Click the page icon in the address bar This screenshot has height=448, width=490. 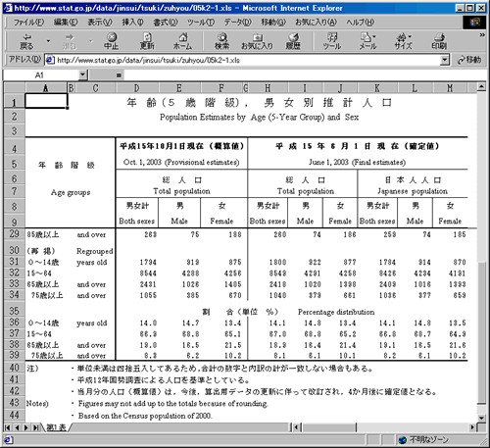[x=50, y=60]
